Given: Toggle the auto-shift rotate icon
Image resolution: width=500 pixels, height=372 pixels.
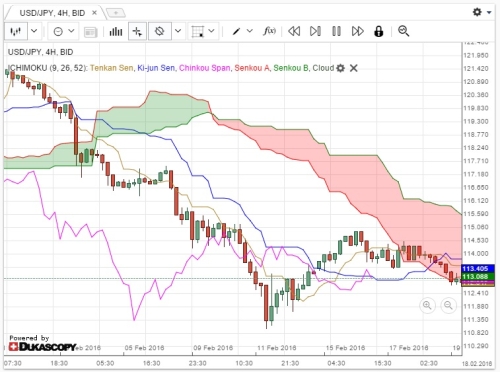Looking at the screenshot, I should [x=160, y=31].
